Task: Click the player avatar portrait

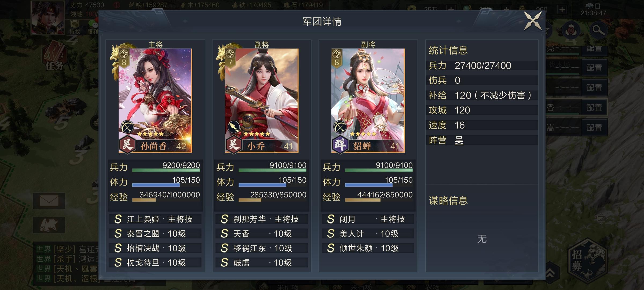Action: click(47, 18)
